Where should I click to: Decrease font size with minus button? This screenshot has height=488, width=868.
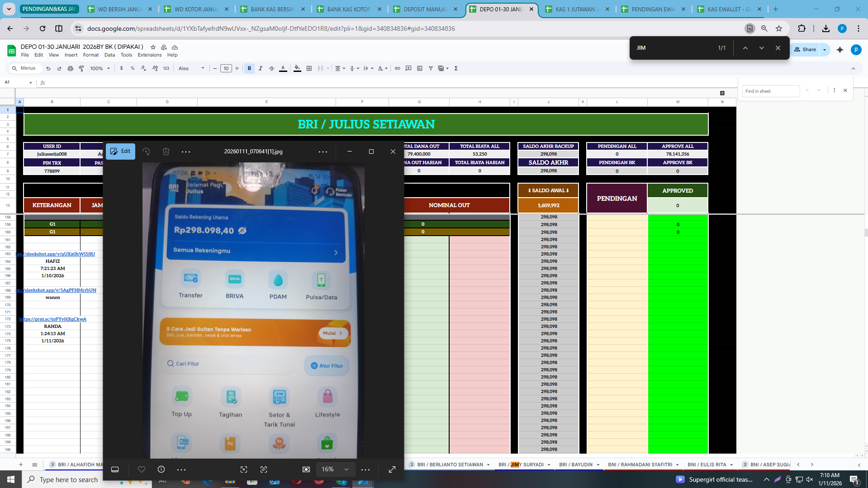215,68
